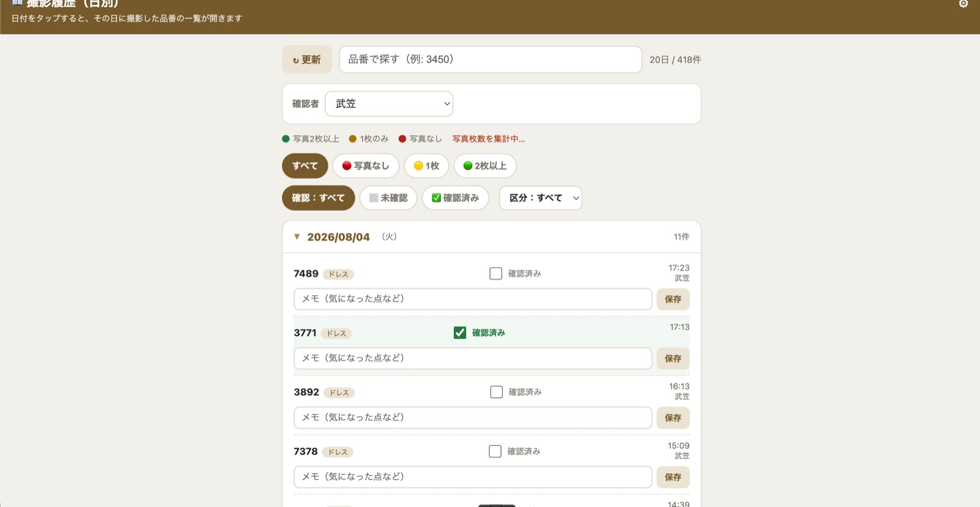Click the 17:23 timestamp on item 7489
The image size is (980, 507).
[x=679, y=268]
